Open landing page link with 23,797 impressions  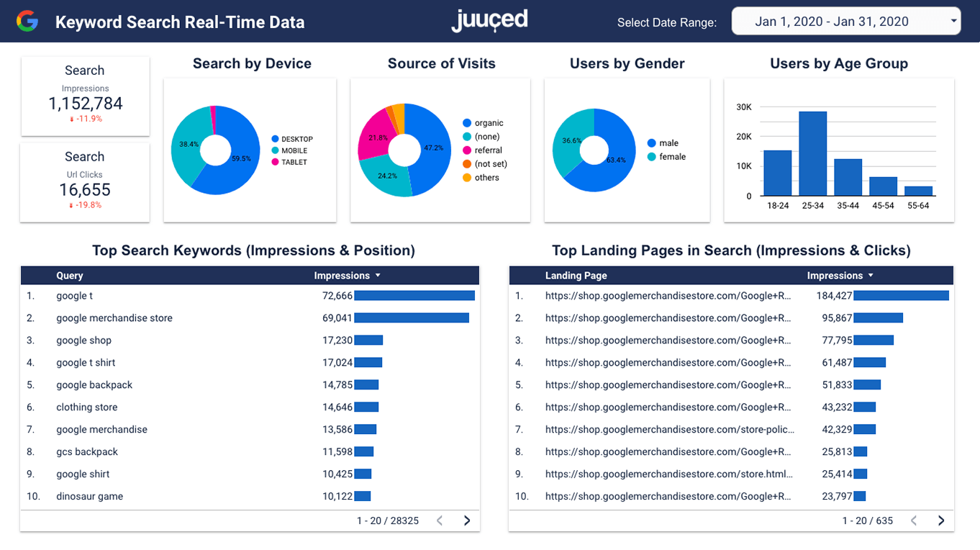tap(668, 497)
